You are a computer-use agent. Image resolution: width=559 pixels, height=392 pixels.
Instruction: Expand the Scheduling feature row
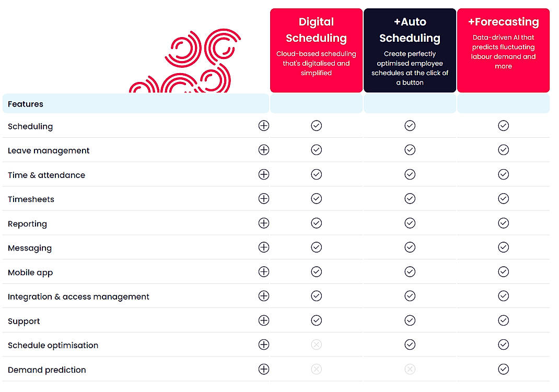point(264,126)
